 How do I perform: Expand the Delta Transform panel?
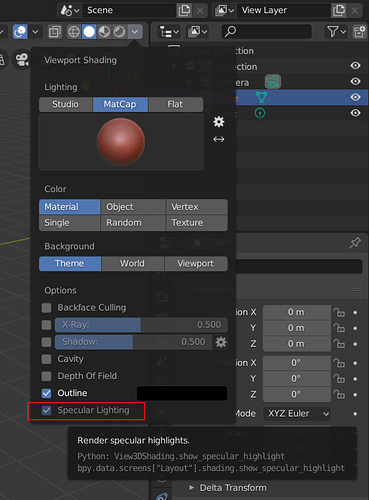[228, 488]
